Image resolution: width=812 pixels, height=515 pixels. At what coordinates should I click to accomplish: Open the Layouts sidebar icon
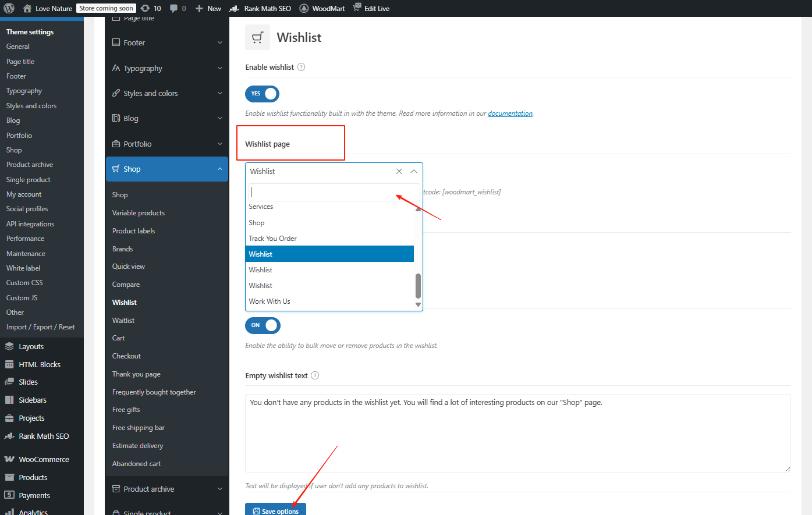(x=10, y=346)
